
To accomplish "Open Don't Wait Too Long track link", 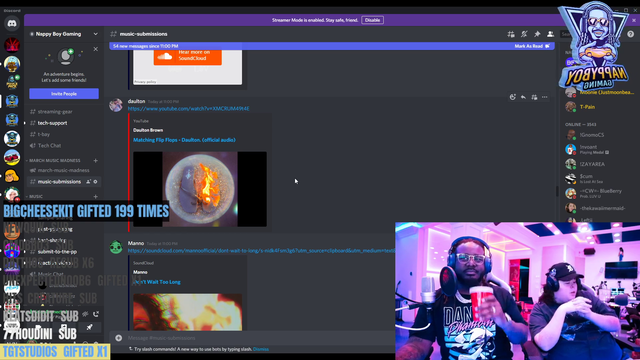I will tap(157, 282).
